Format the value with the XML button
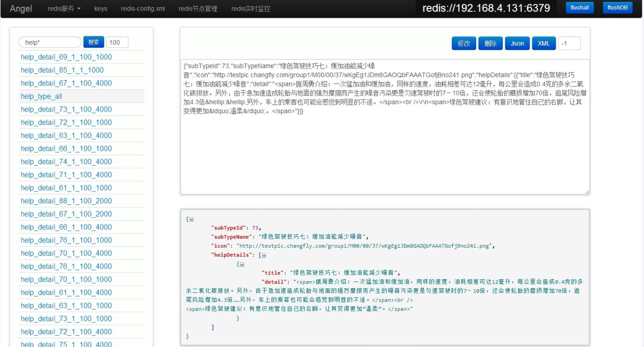This screenshot has width=644, height=347. click(x=544, y=43)
